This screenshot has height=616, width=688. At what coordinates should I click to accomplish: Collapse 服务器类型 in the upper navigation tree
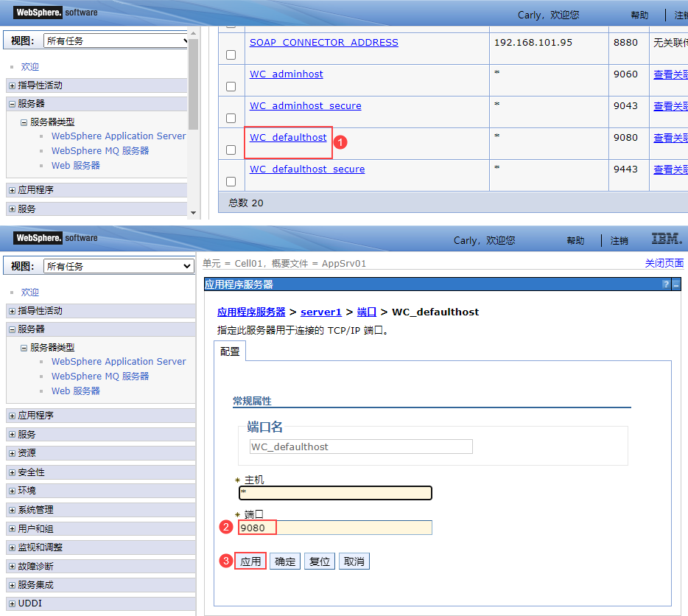click(24, 122)
